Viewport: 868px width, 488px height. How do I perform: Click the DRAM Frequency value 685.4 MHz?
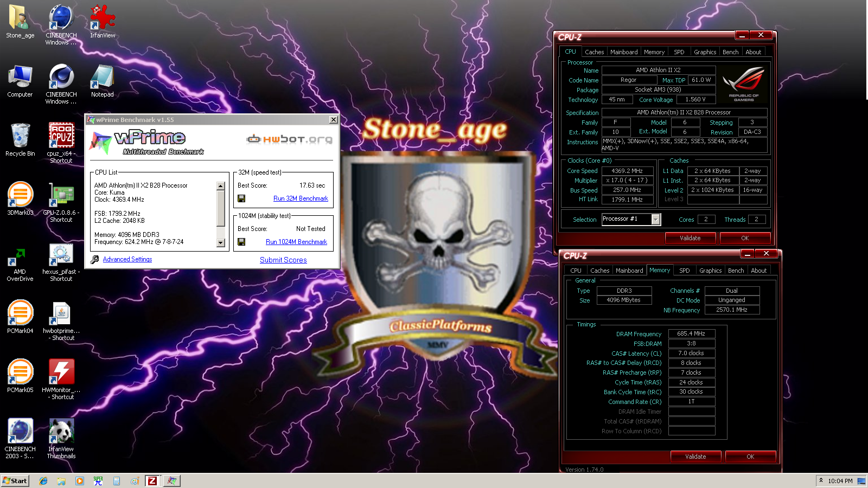coord(691,334)
